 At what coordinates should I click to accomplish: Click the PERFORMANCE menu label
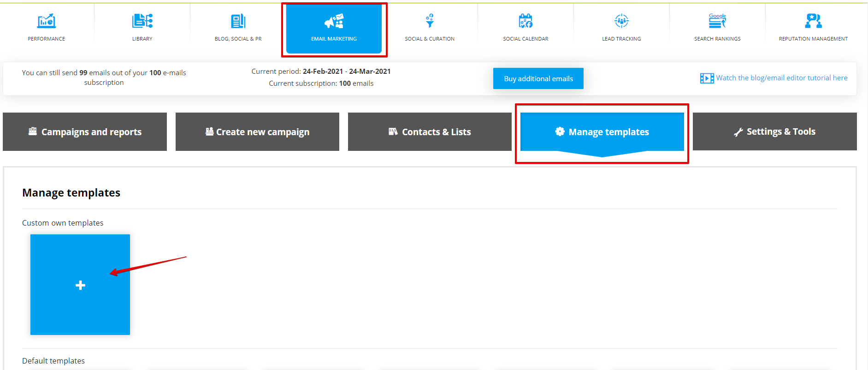46,39
